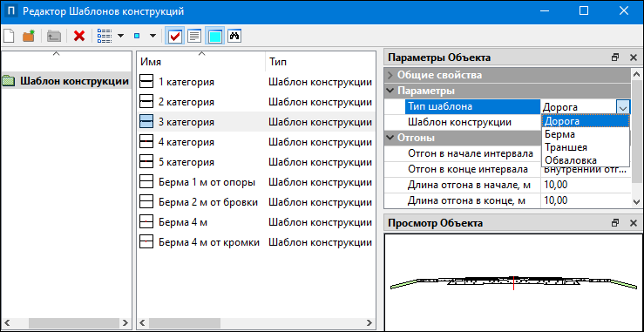Image resolution: width=644 pixels, height=332 pixels.
Task: Select the 2 категория name text
Action: coord(186,102)
